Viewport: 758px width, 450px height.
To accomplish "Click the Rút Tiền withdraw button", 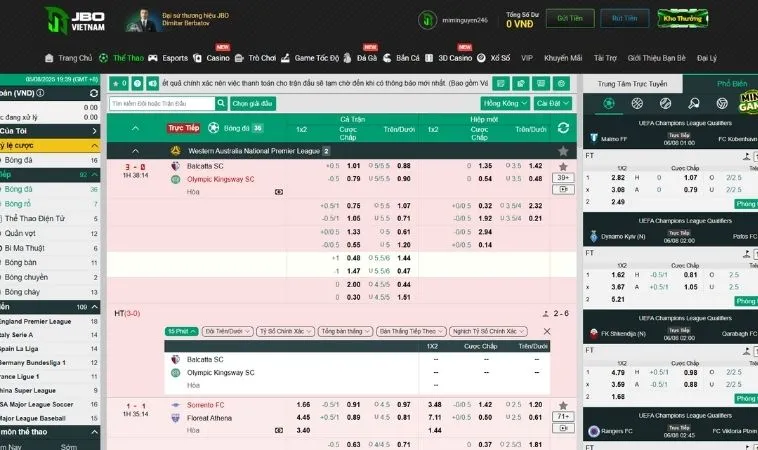I will pos(625,18).
